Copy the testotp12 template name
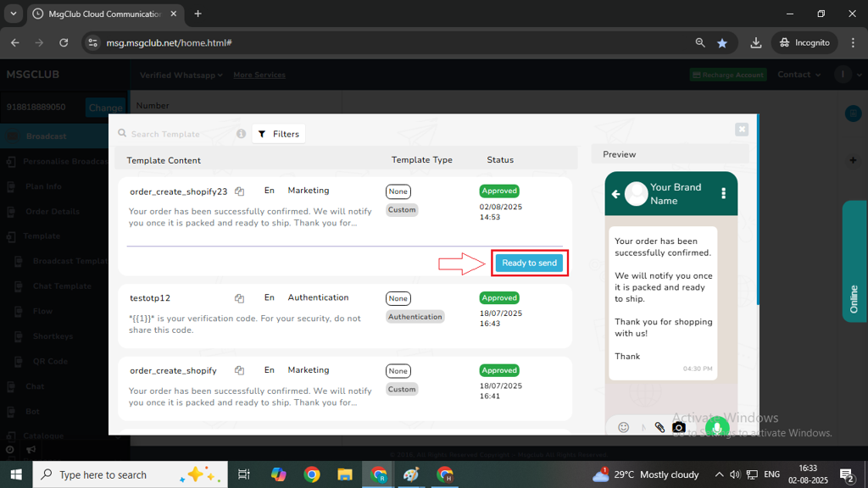Image resolution: width=868 pixels, height=488 pixels. (239, 298)
